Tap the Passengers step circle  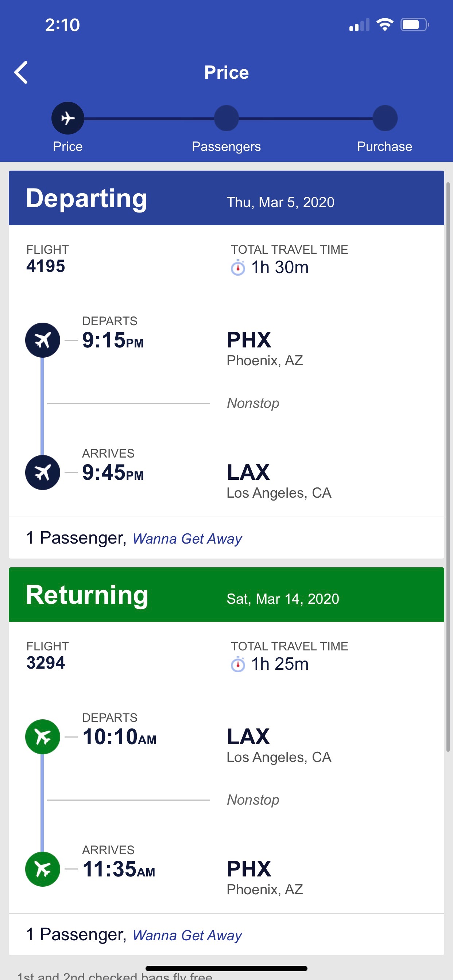coord(226,118)
